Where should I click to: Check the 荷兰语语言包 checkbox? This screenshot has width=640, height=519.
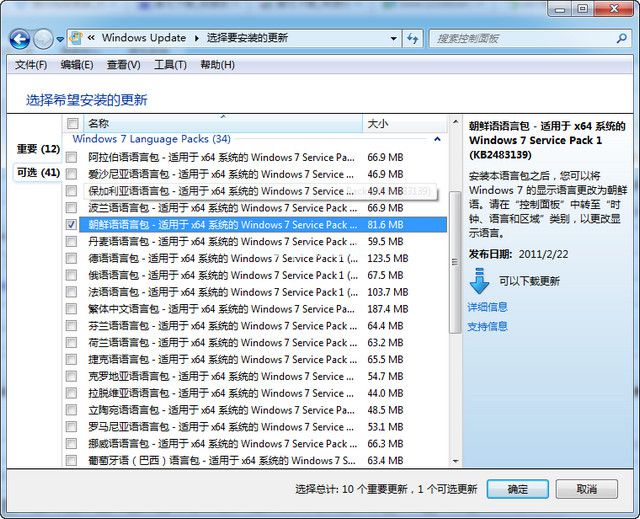point(71,342)
